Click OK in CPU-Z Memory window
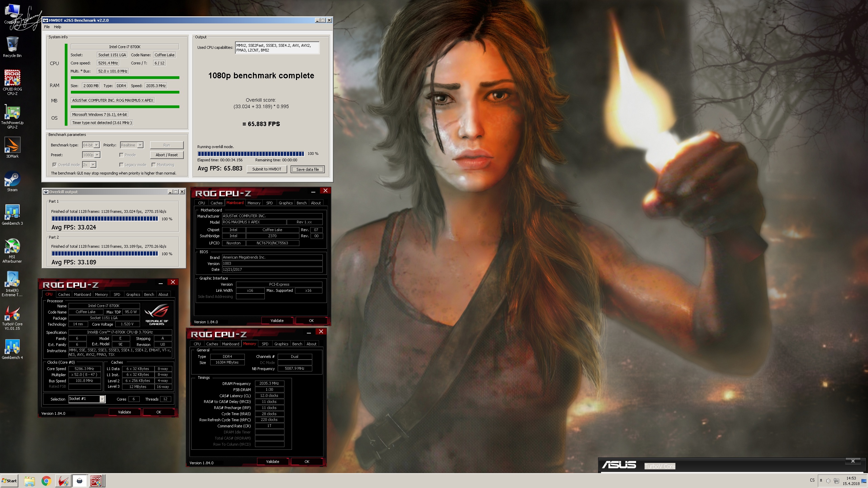868x488 pixels. point(307,461)
